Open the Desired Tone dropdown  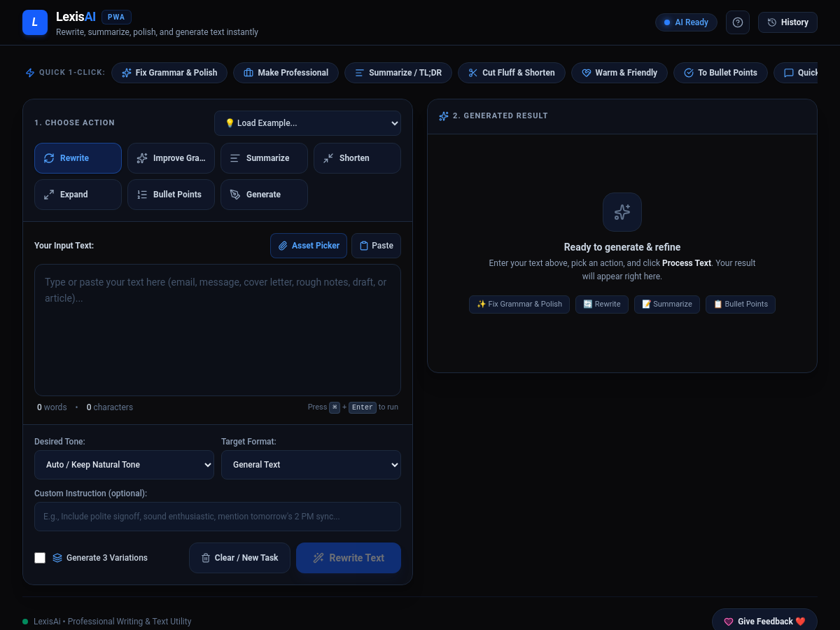pos(124,465)
